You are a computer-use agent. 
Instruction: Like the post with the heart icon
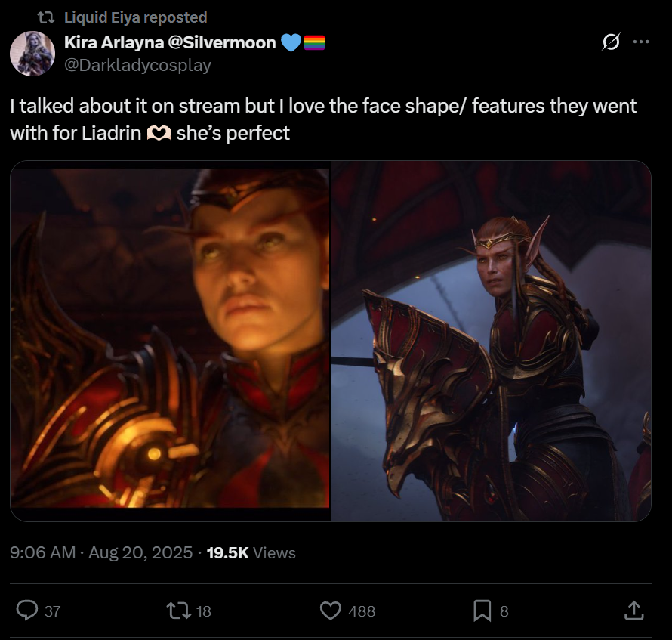[x=331, y=611]
